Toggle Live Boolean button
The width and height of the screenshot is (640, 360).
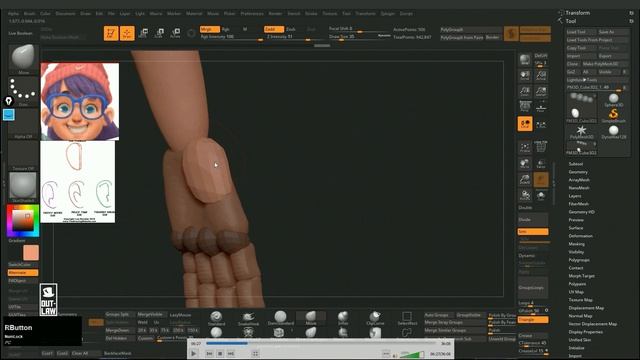20,33
